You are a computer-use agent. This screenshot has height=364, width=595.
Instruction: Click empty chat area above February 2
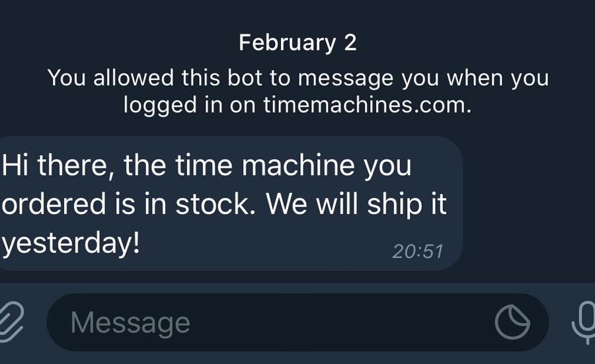click(297, 15)
